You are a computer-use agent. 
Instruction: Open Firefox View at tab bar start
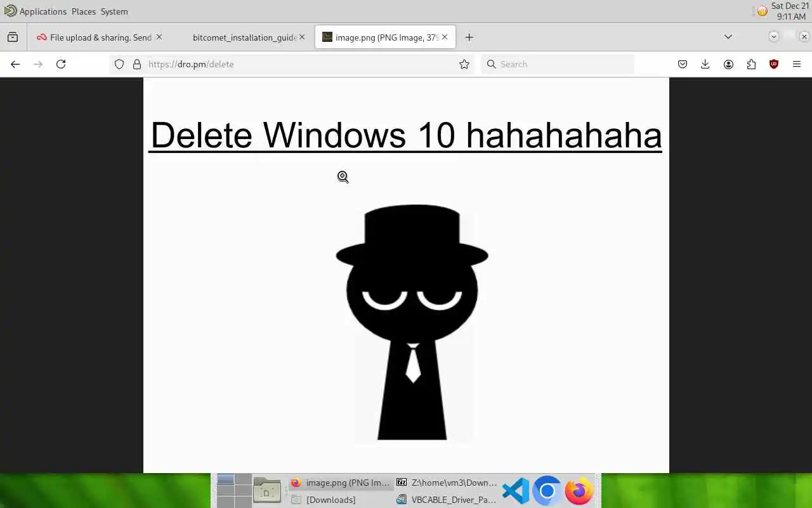13,37
